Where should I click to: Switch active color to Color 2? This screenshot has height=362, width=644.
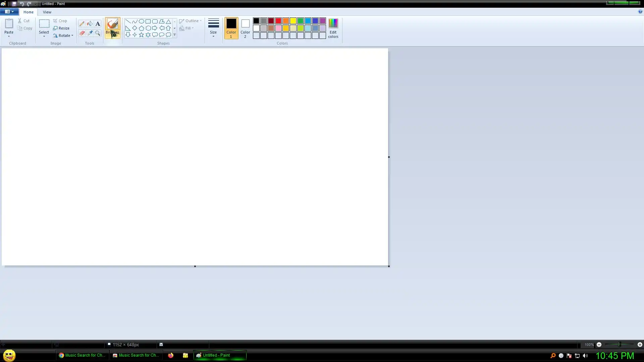[245, 28]
